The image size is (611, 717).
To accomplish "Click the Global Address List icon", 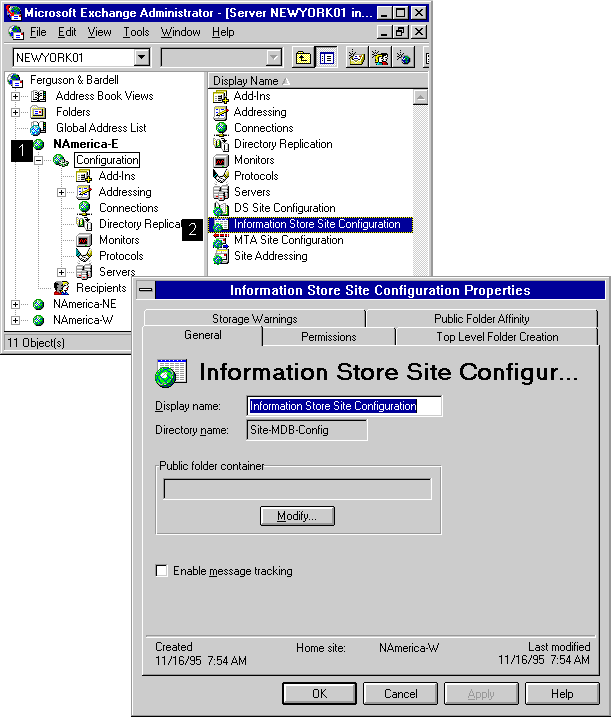I will point(38,128).
